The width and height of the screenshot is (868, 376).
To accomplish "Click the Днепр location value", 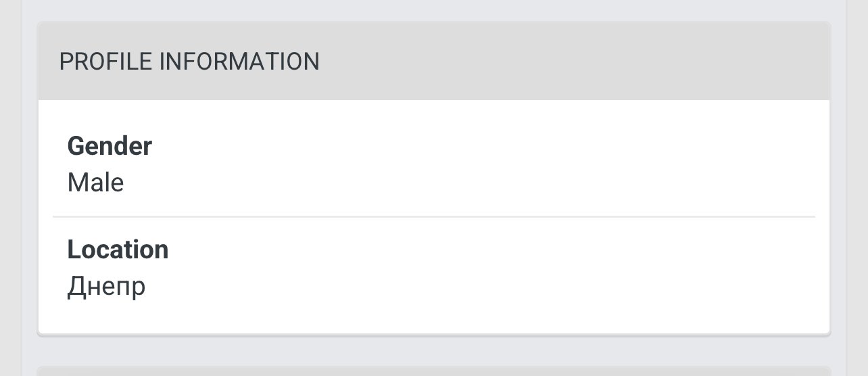I will pos(106,287).
